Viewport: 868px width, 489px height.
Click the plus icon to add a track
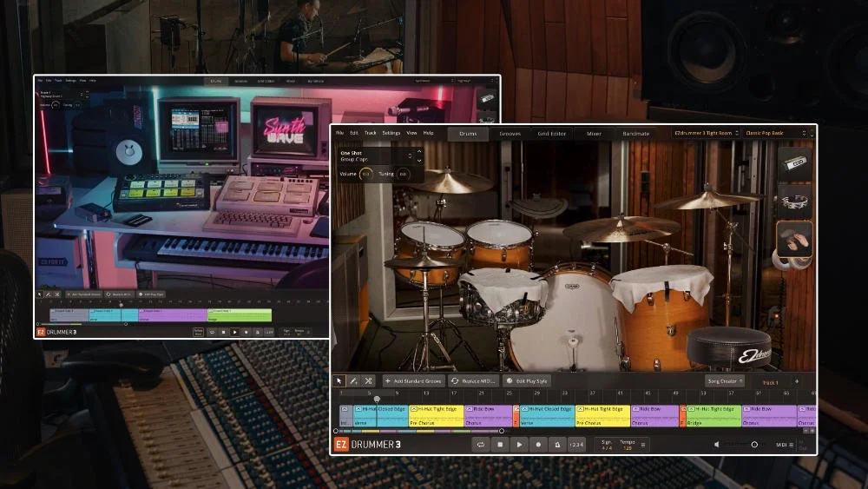click(797, 381)
